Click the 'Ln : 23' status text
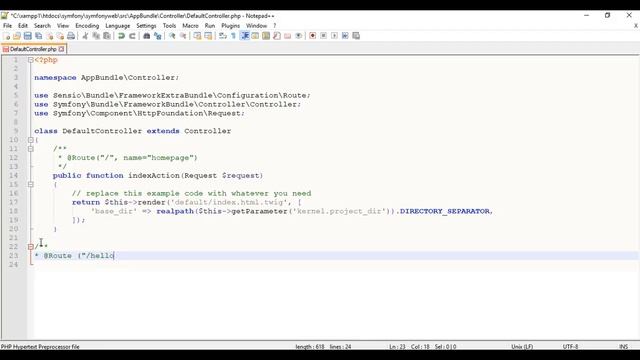 [x=397, y=347]
